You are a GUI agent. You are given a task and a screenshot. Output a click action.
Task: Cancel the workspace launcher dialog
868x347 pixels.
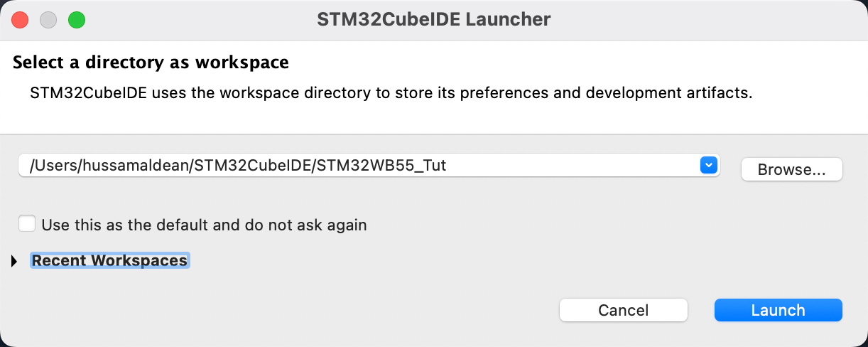pyautogui.click(x=623, y=310)
